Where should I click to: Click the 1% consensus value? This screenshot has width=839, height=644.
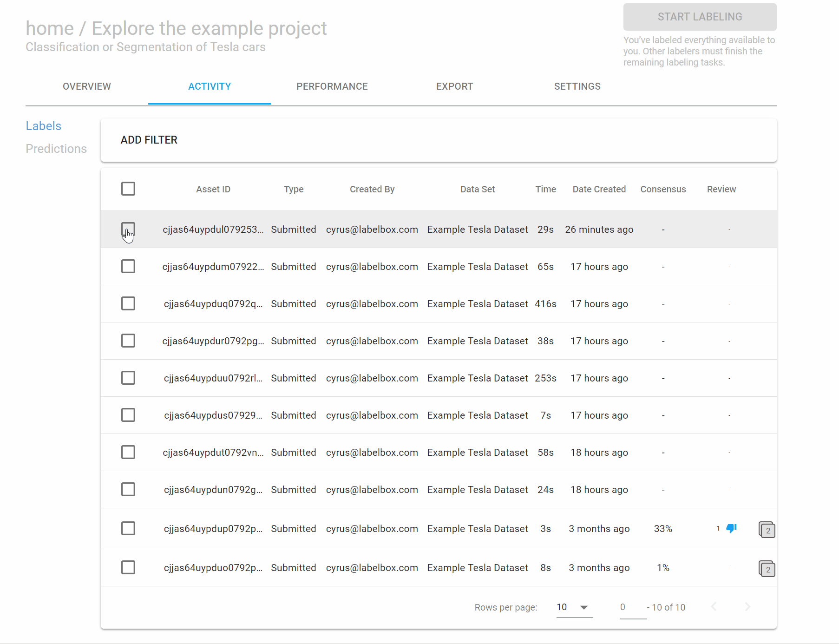tap(663, 568)
